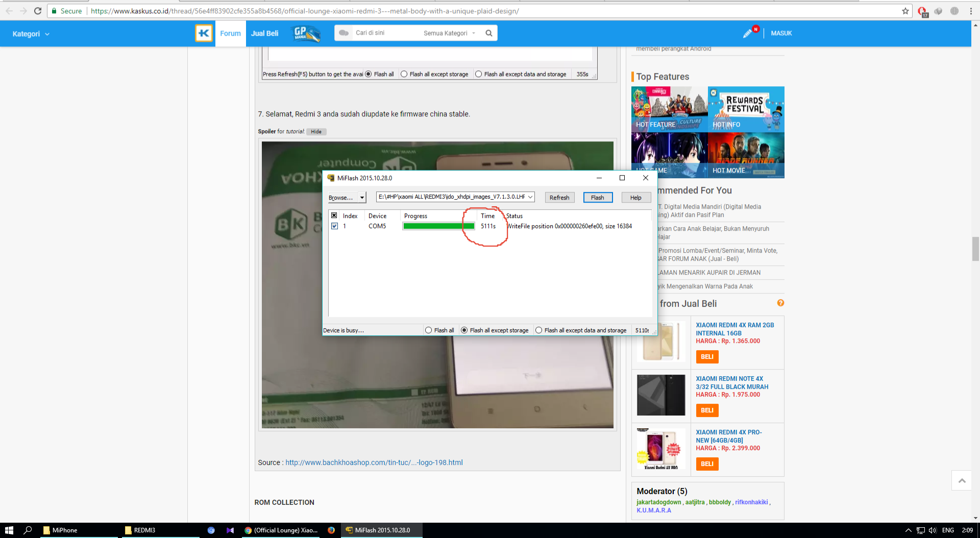Click the Help button in MiFlash
The height and width of the screenshot is (538, 980).
tap(636, 198)
